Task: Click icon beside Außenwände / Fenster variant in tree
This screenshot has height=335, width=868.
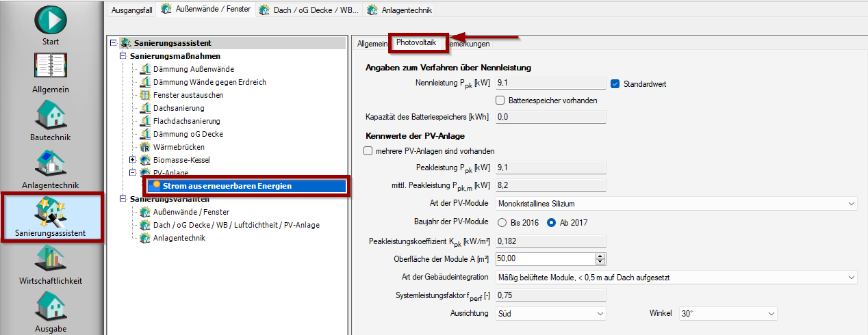Action: tap(144, 212)
